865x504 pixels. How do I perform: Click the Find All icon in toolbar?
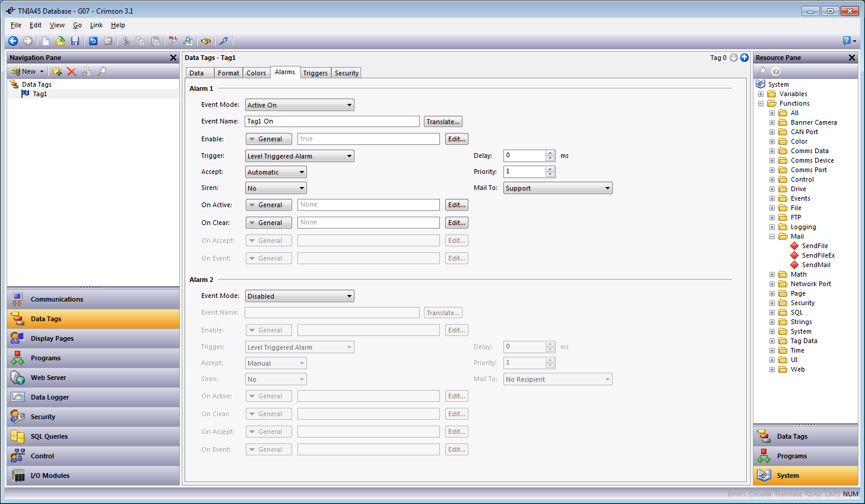(173, 41)
